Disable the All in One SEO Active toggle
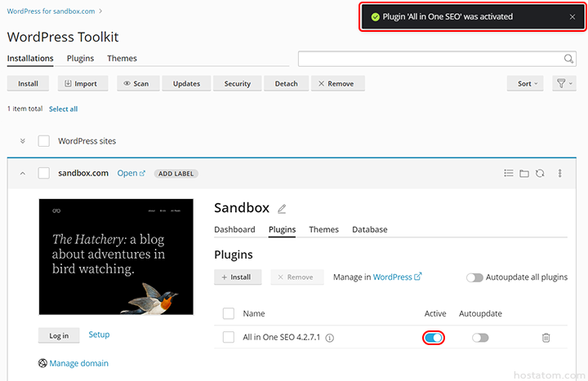Viewport: 588px width, 381px height. point(434,337)
